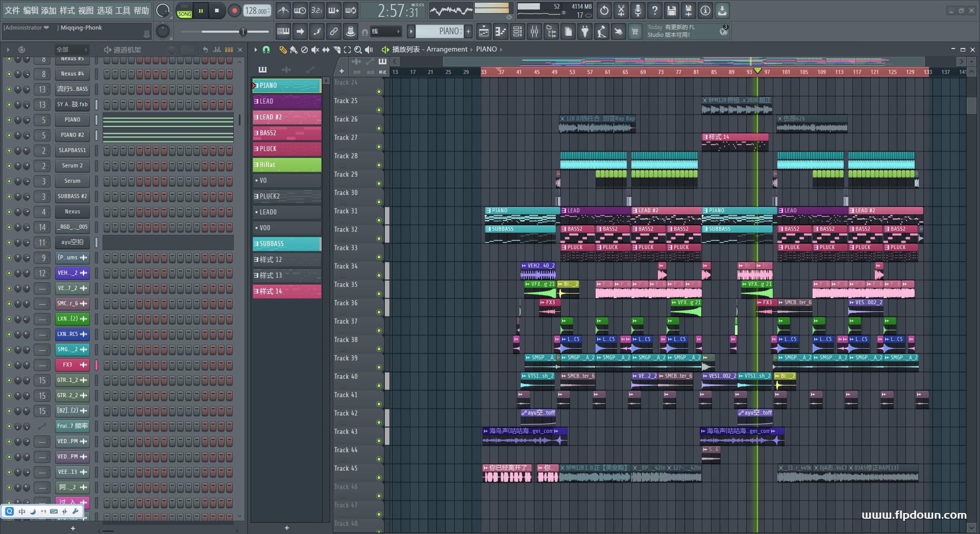This screenshot has width=980, height=534.
Task: Mute Track 31 using its green light
Action: 379,220
